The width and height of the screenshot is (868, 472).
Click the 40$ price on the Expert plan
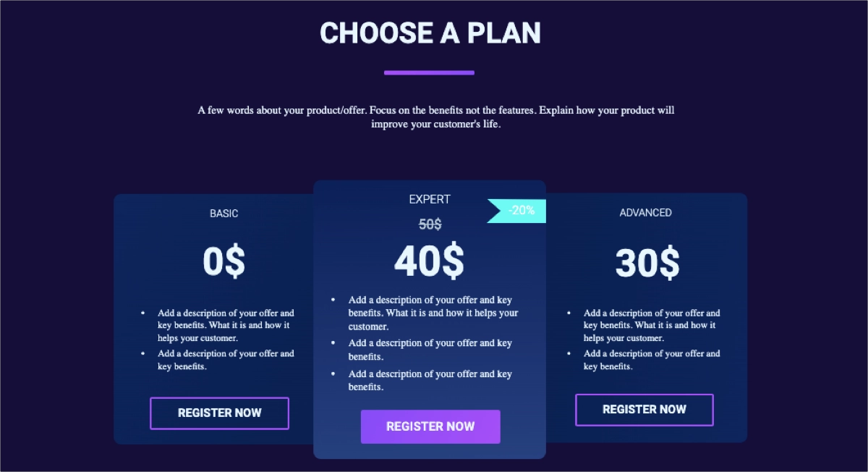(429, 262)
